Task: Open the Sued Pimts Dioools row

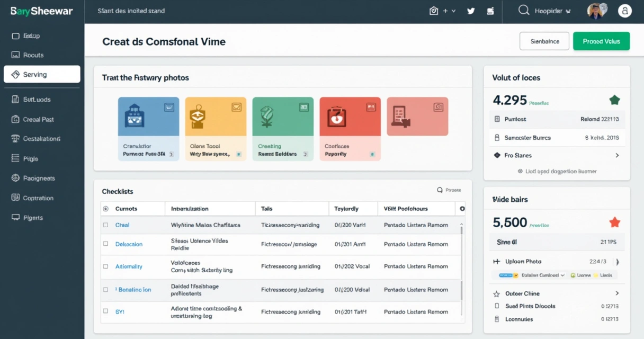Action: tap(556, 306)
